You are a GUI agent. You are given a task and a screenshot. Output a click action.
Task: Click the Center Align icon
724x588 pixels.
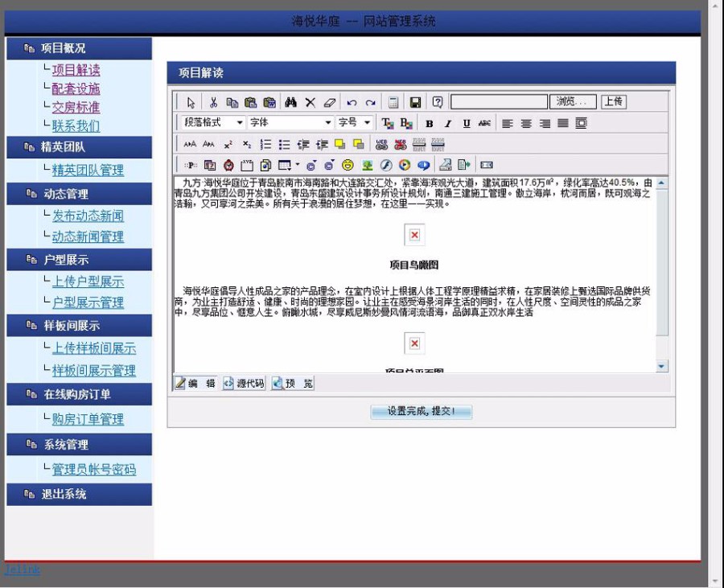(526, 123)
